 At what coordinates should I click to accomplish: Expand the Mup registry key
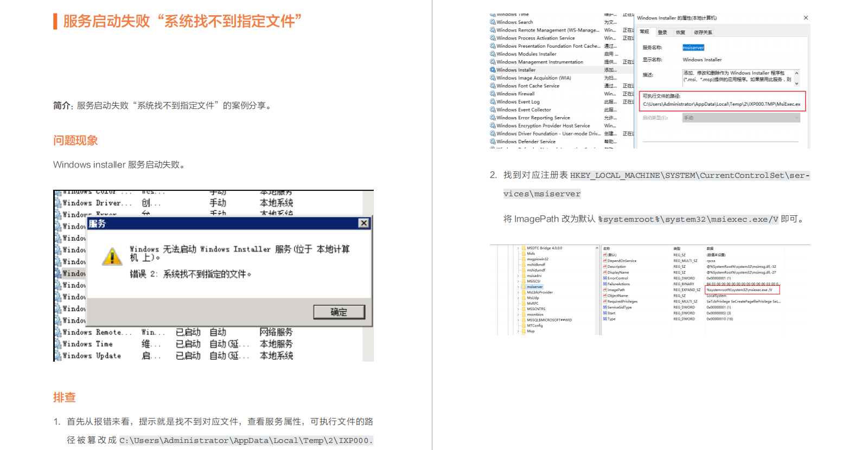click(518, 331)
